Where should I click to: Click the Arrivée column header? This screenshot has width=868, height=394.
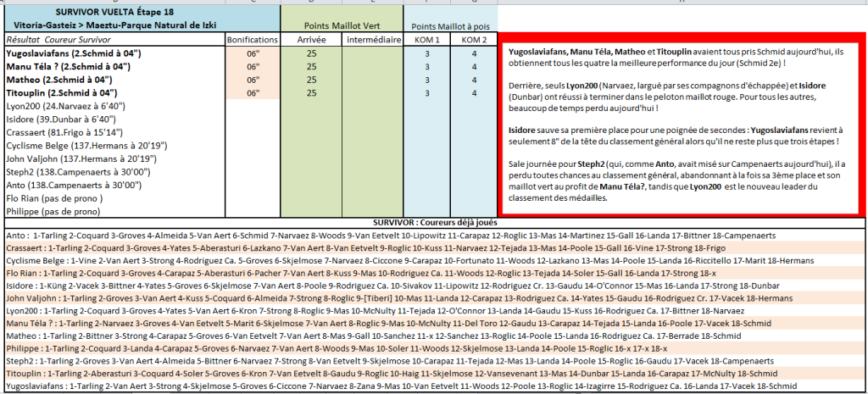[311, 40]
